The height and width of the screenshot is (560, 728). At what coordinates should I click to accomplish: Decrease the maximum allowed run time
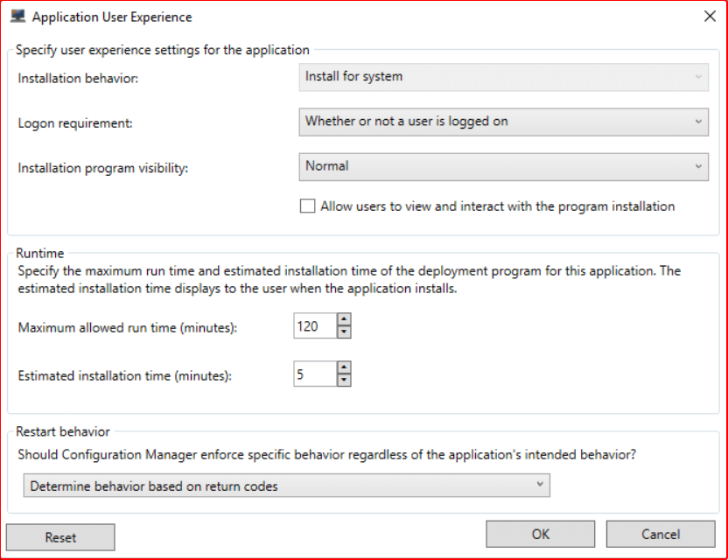point(344,332)
